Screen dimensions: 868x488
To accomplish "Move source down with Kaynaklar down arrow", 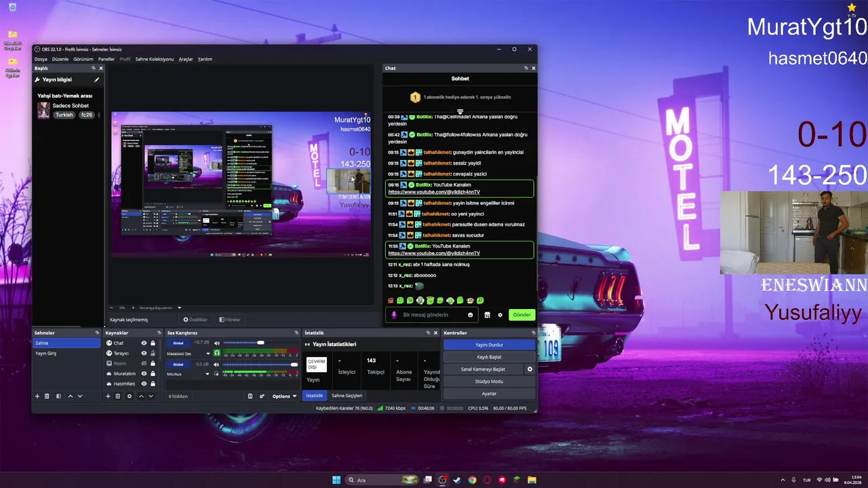I will pyautogui.click(x=151, y=396).
